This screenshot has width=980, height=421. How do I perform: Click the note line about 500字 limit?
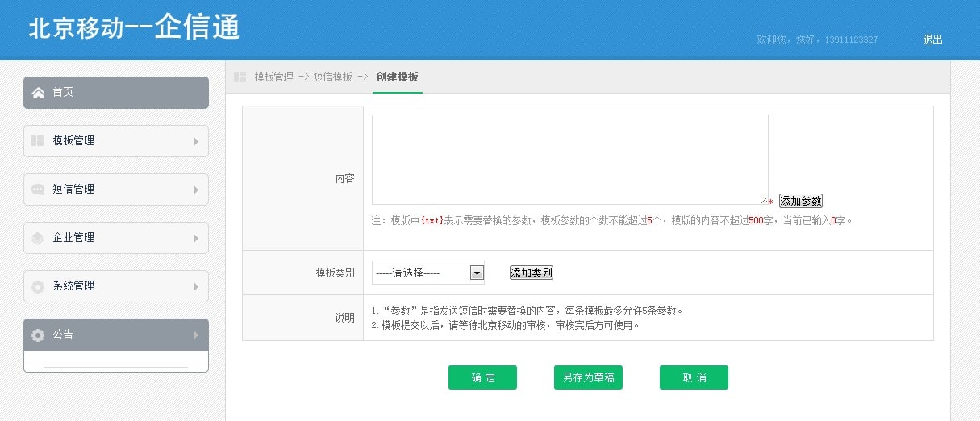point(612,220)
